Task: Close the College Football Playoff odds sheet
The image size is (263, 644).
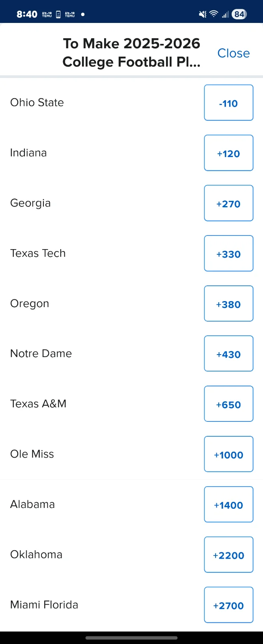Action: (233, 53)
